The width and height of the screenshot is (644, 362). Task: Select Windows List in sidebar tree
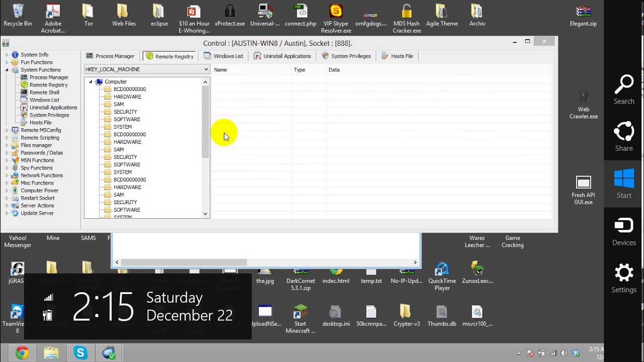(44, 100)
